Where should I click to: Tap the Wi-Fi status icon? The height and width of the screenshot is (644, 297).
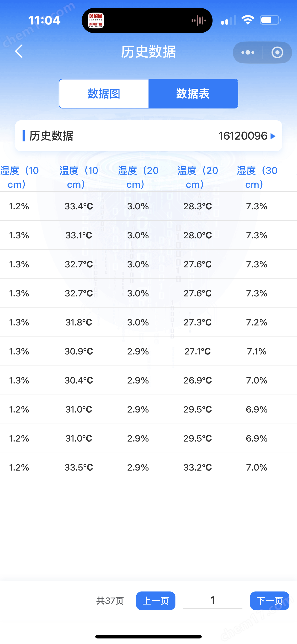[x=247, y=20]
